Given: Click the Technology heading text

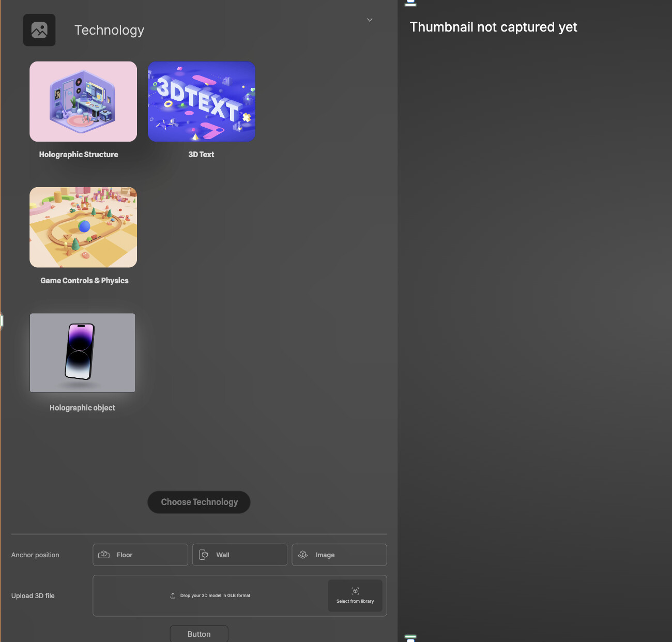Looking at the screenshot, I should click(110, 30).
